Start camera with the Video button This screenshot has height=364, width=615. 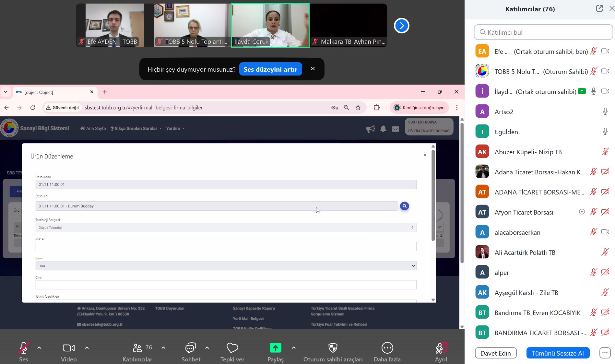pos(69,352)
